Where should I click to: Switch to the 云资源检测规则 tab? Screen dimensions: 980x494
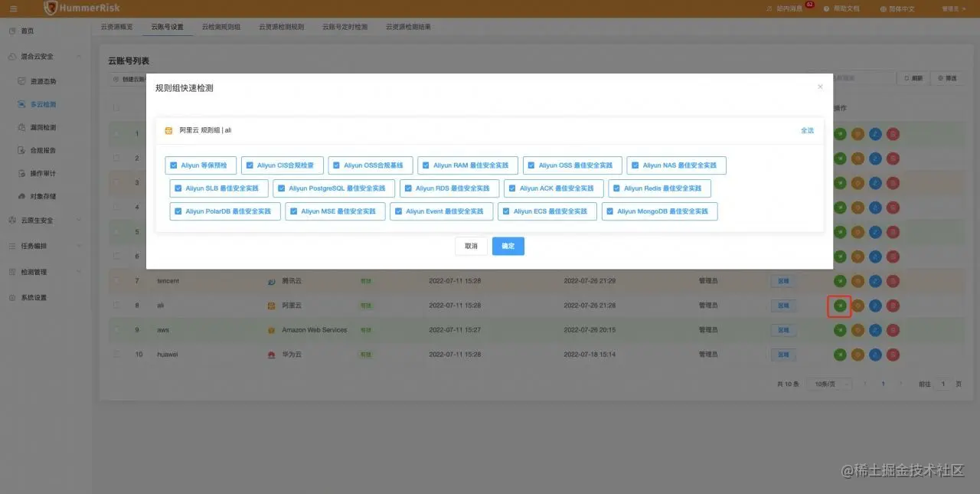tap(281, 26)
